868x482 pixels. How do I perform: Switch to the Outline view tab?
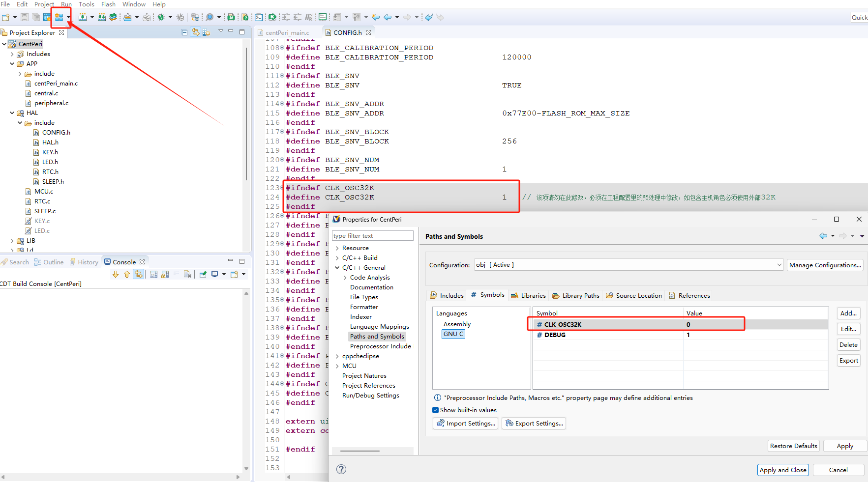point(49,262)
